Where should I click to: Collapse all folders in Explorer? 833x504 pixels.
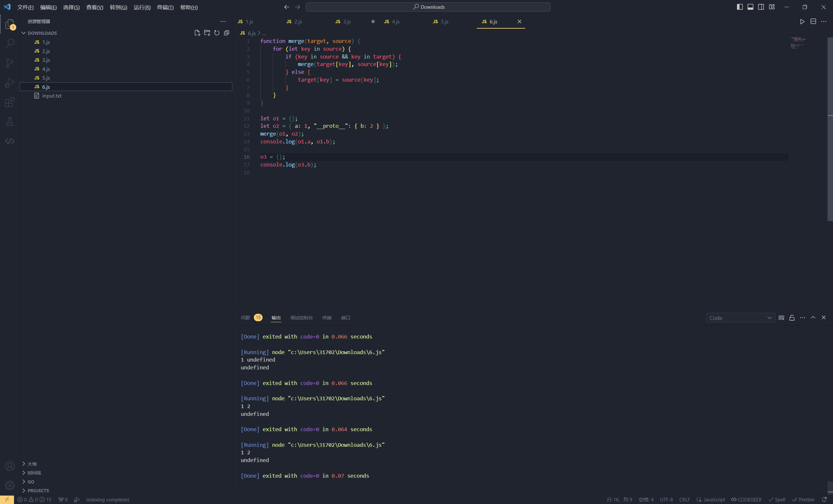click(226, 33)
